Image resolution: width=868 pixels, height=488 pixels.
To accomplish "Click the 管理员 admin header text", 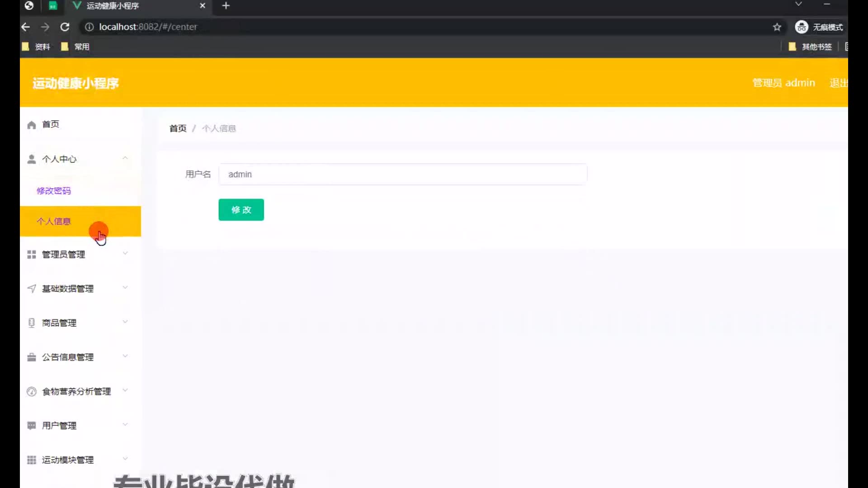I will click(784, 83).
